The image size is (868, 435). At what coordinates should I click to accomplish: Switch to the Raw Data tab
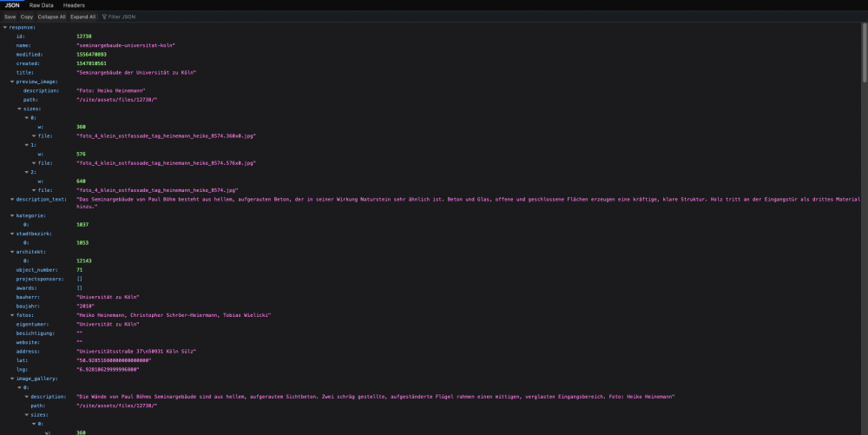pos(41,5)
